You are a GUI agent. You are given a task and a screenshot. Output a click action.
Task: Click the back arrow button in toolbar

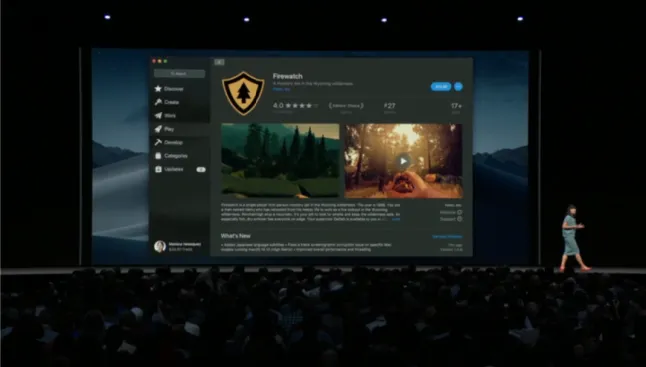[219, 62]
